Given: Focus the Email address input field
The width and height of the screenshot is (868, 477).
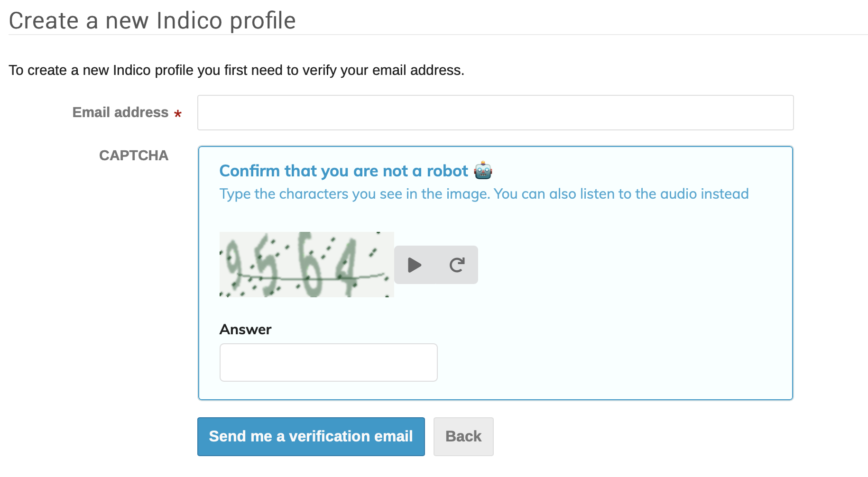Looking at the screenshot, I should click(x=495, y=113).
